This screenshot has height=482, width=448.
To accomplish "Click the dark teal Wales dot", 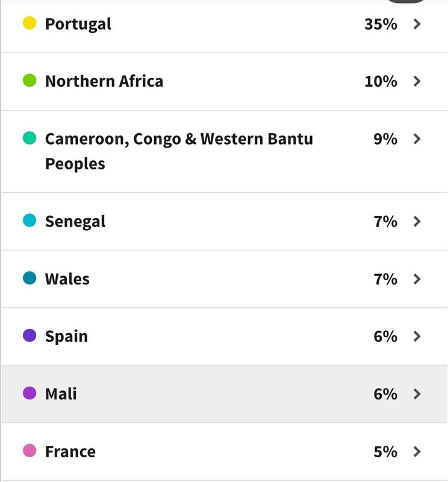I will [x=30, y=278].
